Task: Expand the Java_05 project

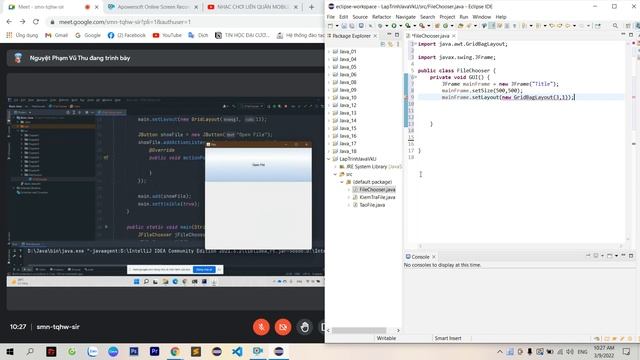Action: pyautogui.click(x=329, y=67)
